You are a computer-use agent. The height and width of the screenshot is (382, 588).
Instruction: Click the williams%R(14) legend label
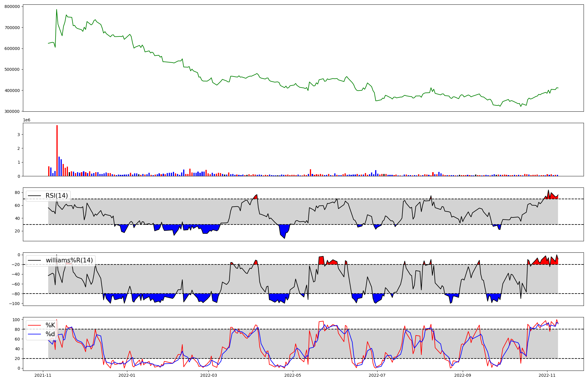pos(69,260)
